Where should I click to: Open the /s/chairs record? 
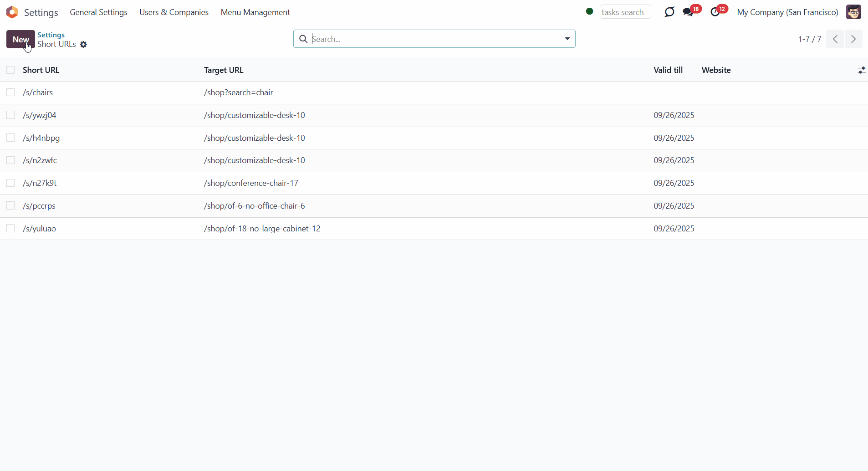click(x=38, y=92)
